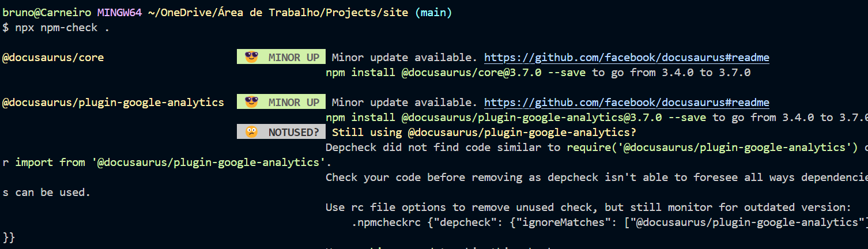Click the 'Check your code before removing' line
The height and width of the screenshot is (249, 868).
(x=597, y=178)
